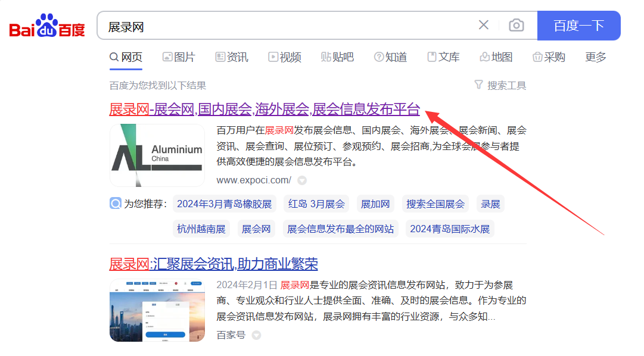644x356 pixels.
Task: Open the 展录网-展会网 first result title
Action: [x=265, y=109]
